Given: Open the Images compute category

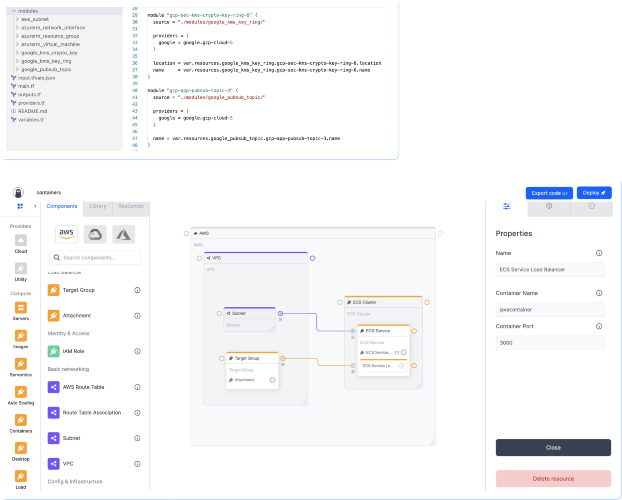Looking at the screenshot, I should (x=21, y=336).
